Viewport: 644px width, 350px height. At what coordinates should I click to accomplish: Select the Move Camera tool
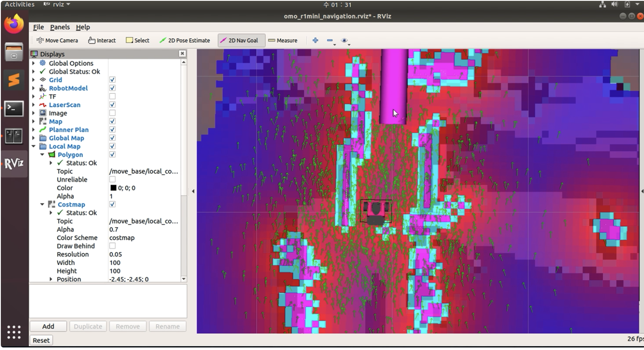[x=57, y=40]
